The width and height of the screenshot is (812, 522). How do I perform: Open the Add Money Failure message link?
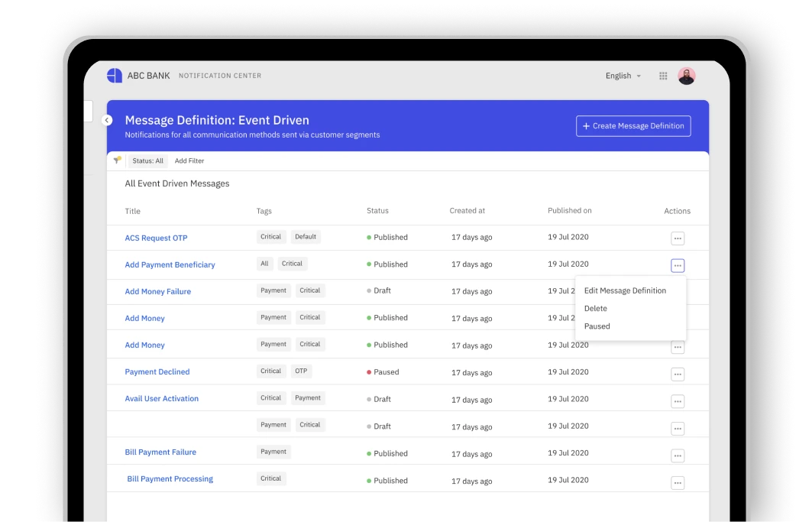pos(158,292)
